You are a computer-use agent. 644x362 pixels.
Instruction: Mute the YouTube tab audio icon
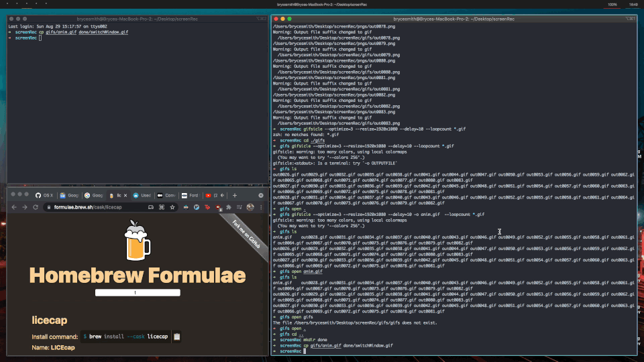click(x=223, y=195)
